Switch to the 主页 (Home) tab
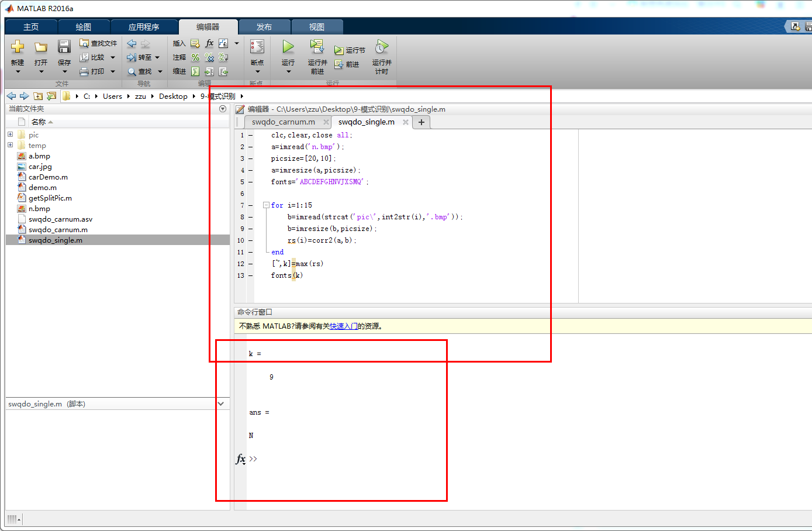Screen dimensions: 812x531 coord(31,27)
